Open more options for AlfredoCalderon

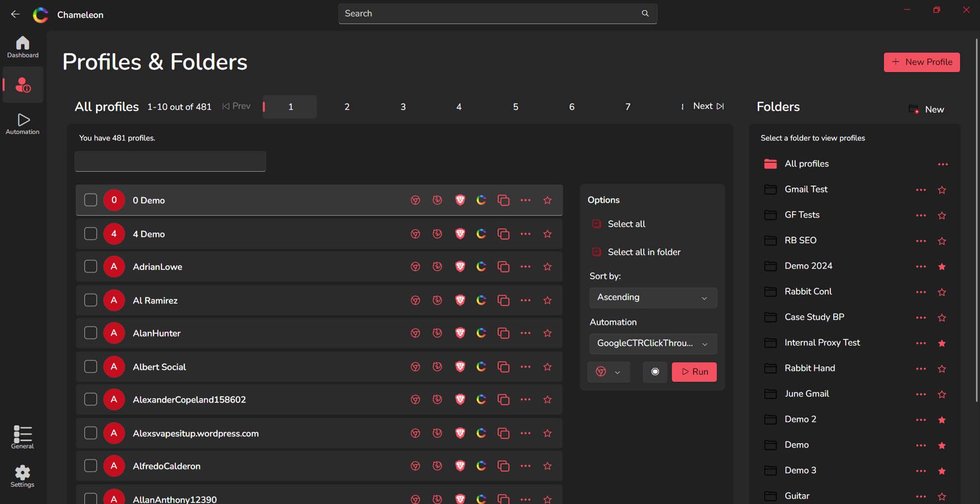[526, 466]
